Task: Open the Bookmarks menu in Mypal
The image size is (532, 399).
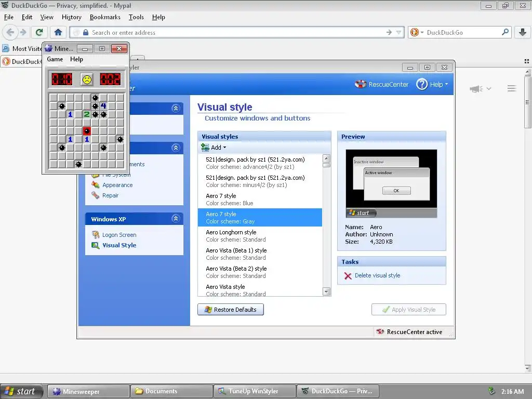Action: pos(105,17)
